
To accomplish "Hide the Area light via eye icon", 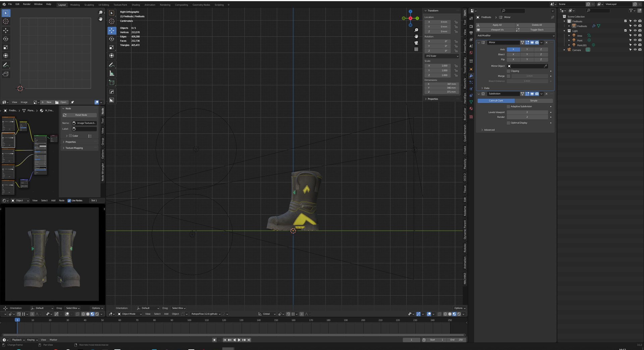I will (635, 35).
